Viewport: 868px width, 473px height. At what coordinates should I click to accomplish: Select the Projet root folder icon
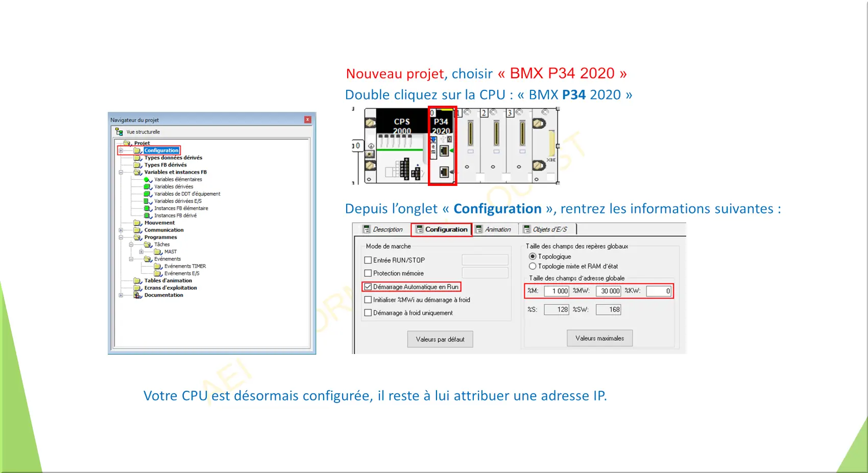click(127, 143)
